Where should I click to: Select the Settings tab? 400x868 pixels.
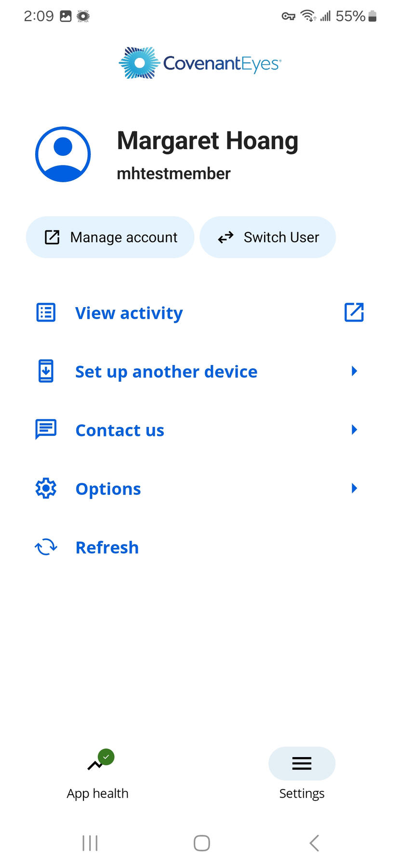click(302, 773)
